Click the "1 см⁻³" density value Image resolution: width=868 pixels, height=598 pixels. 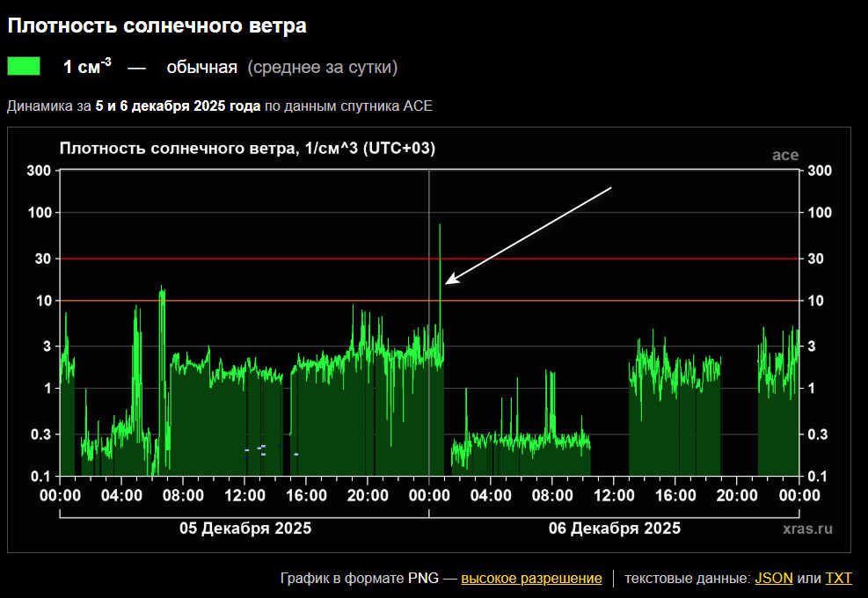87,67
